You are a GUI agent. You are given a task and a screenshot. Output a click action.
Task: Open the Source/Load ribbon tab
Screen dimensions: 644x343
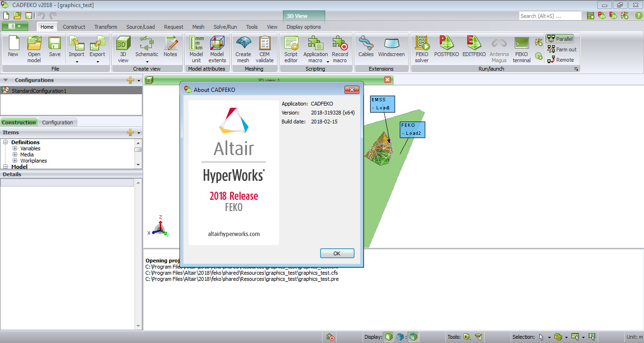[140, 27]
